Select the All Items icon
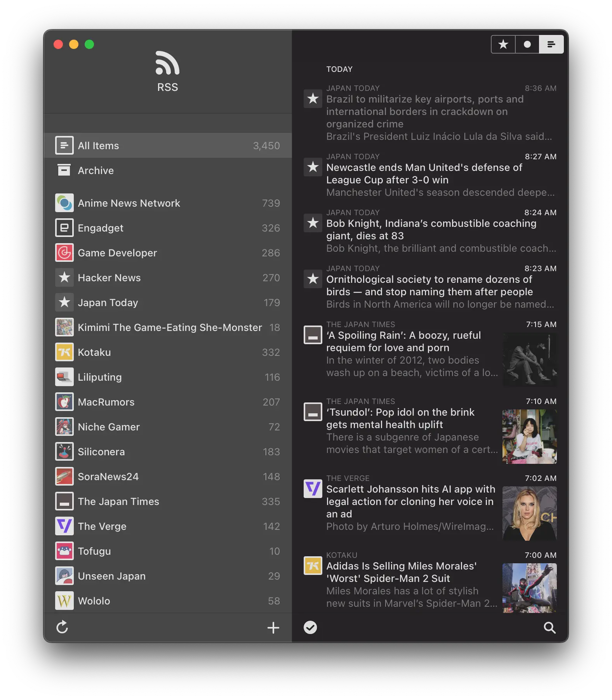This screenshot has width=612, height=700. tap(64, 145)
